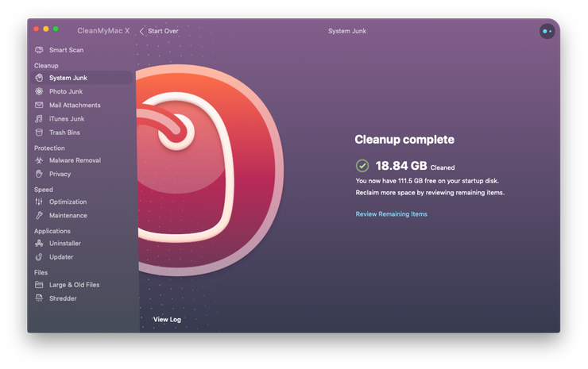
Task: Minimize the window with yellow button
Action: (x=46, y=29)
